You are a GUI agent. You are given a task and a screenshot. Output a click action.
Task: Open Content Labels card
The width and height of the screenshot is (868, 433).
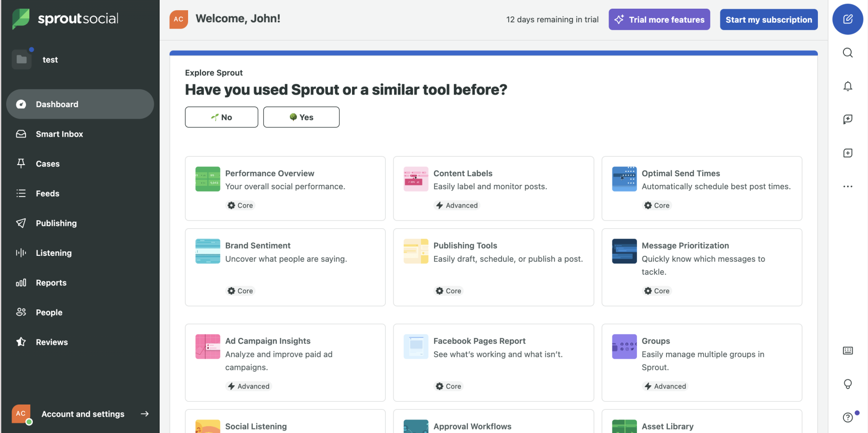[493, 188]
